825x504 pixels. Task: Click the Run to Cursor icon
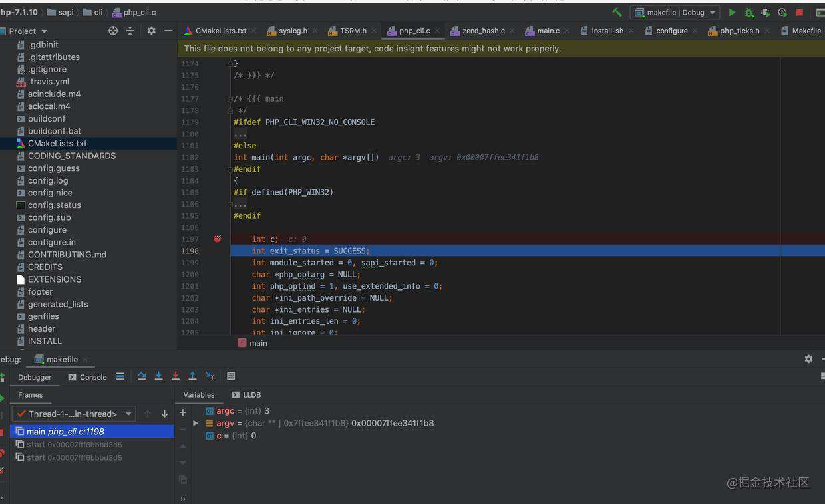(x=210, y=376)
